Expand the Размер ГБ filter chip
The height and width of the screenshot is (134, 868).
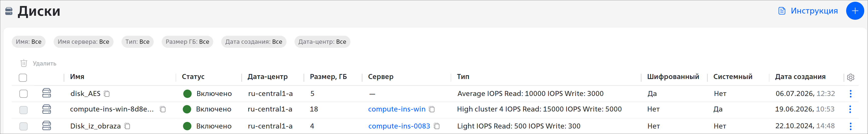pos(187,42)
